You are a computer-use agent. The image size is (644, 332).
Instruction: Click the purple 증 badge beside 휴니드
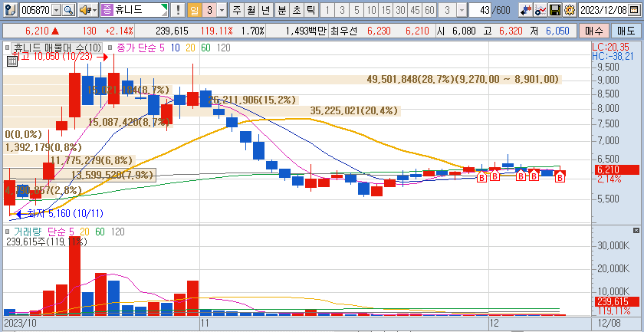pos(107,10)
